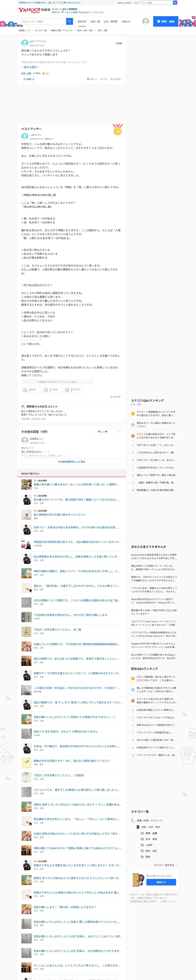
Task: Click ヘルプ link at top
Action: [136, 3]
